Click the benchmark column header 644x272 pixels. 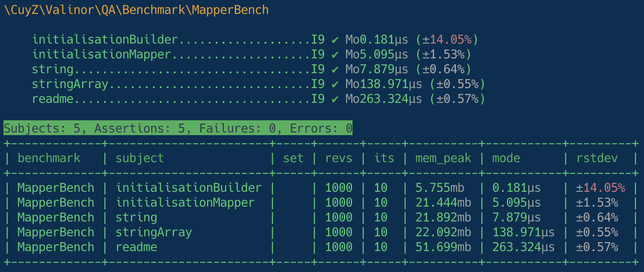(x=49, y=158)
